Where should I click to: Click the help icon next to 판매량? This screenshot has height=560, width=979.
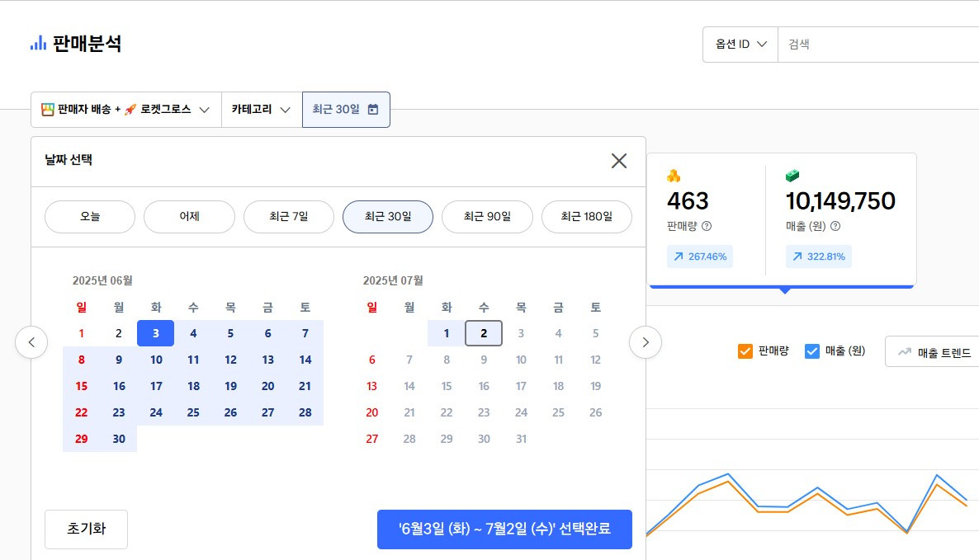point(707,226)
